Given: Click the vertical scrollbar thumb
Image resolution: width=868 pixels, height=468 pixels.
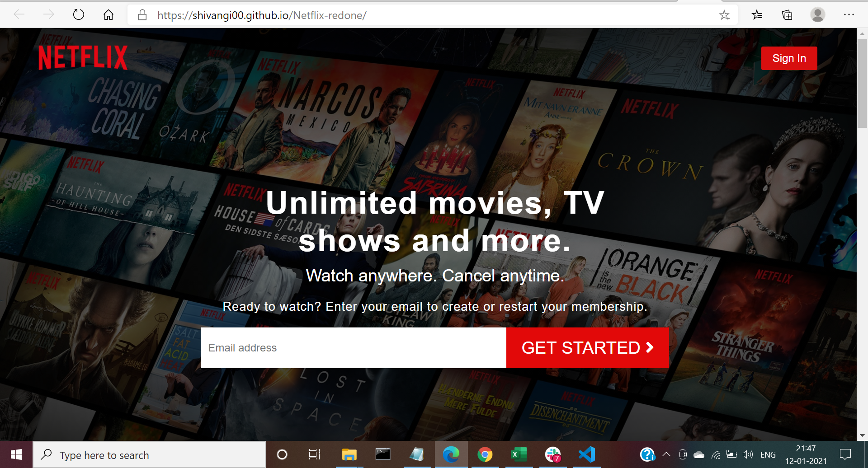Looking at the screenshot, I should click(862, 84).
